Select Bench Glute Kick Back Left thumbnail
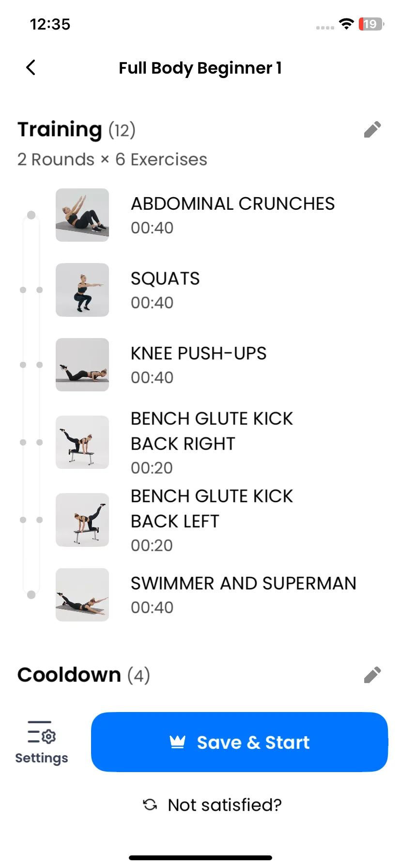Image resolution: width=401 pixels, height=868 pixels. 82,520
